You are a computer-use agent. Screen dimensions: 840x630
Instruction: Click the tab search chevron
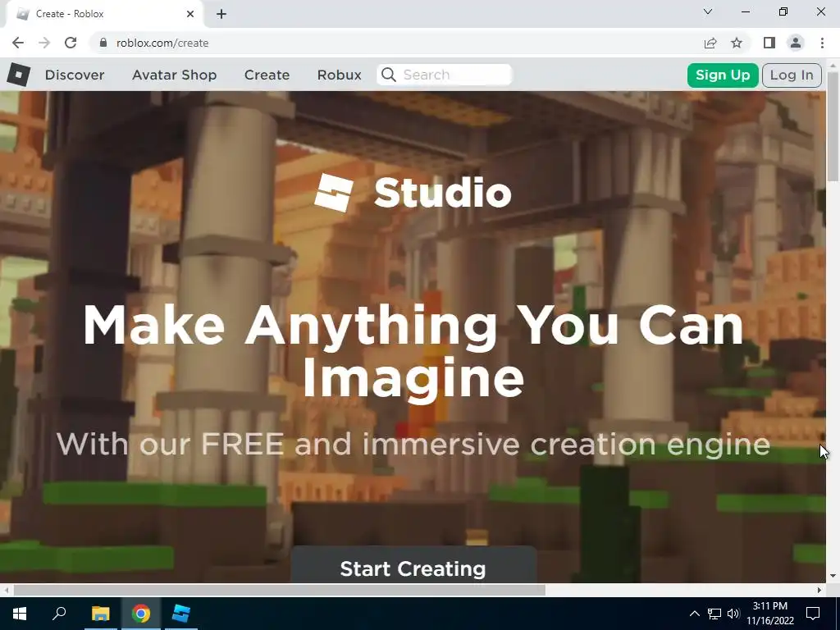click(x=708, y=11)
